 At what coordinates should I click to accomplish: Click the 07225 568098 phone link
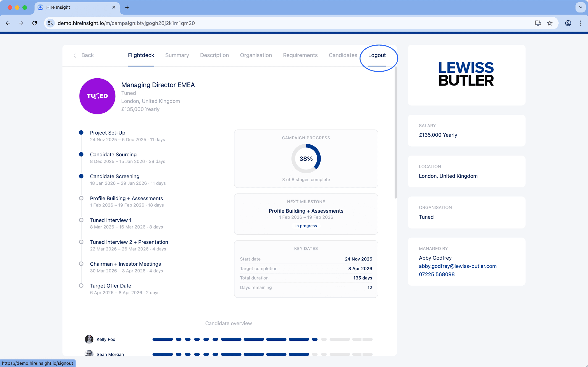(x=437, y=274)
